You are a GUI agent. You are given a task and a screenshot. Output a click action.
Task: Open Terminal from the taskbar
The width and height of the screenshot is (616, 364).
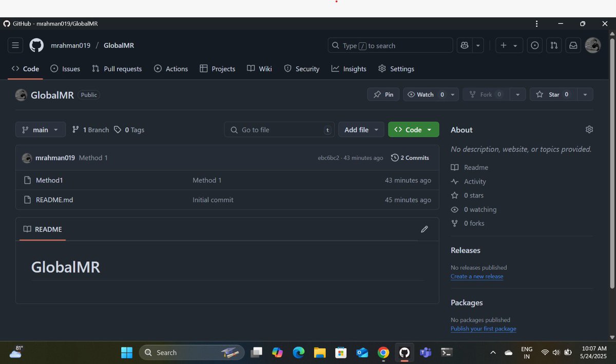(x=447, y=352)
